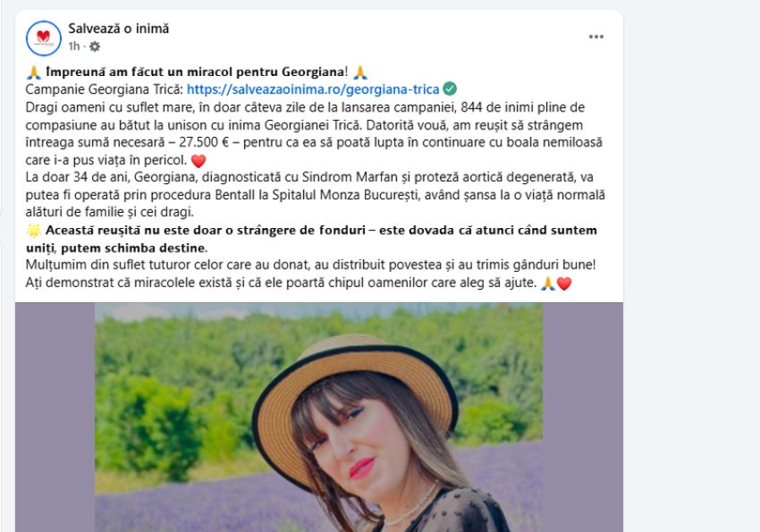The image size is (760, 532).
Task: Click the three dots to expand post actions
Action: pyautogui.click(x=595, y=38)
